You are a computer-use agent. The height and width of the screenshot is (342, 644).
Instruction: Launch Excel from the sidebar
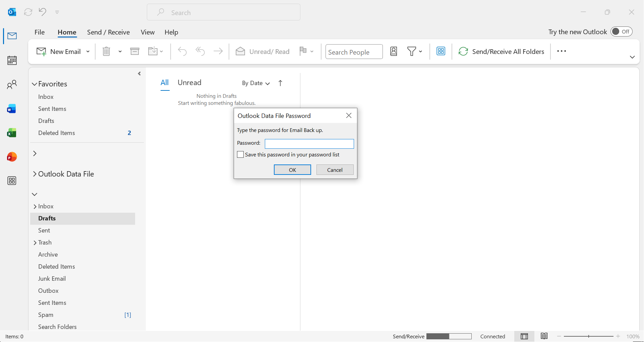[x=12, y=133]
